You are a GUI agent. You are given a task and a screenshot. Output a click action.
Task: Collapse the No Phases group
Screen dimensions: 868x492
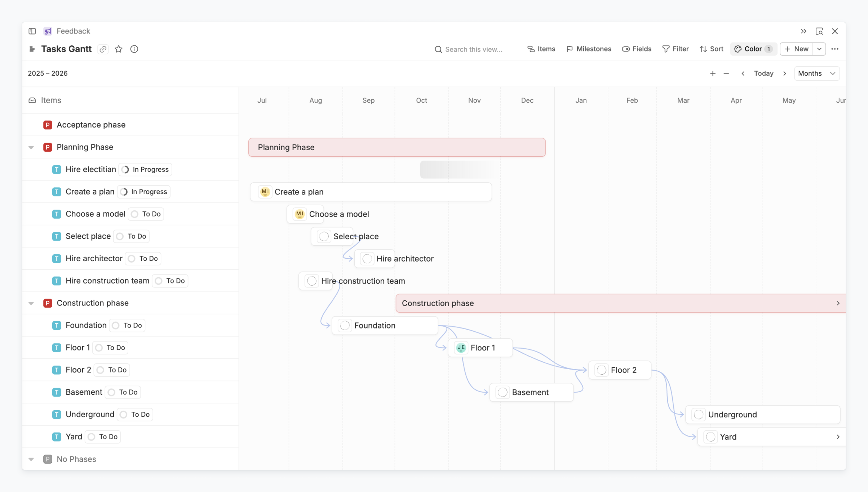pyautogui.click(x=31, y=459)
